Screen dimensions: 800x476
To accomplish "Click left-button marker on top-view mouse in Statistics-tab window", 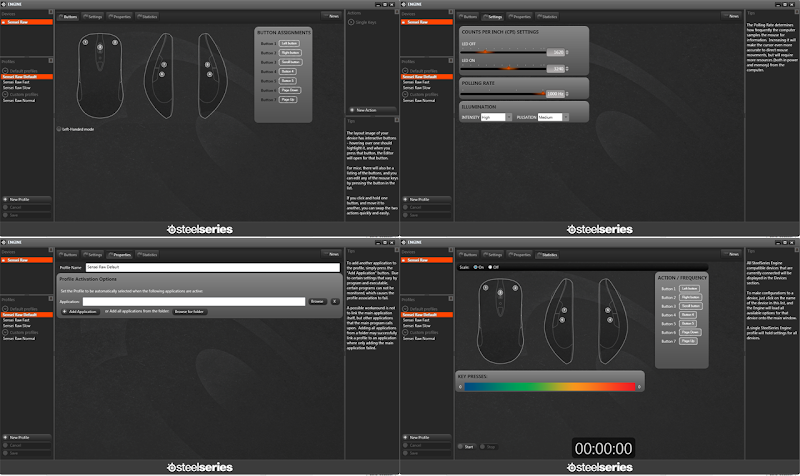I will 486,288.
